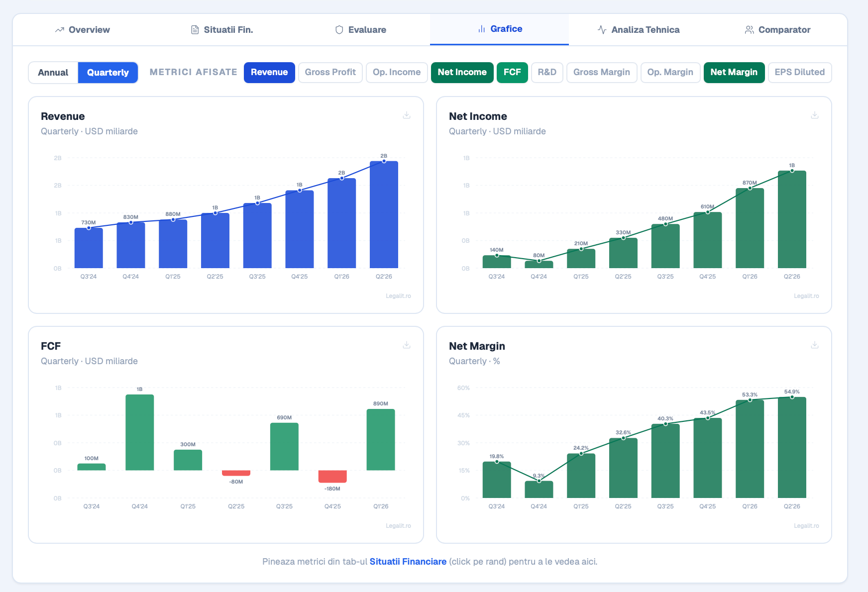This screenshot has height=592, width=868.
Task: Click the -80M FCF label
Action: click(236, 482)
